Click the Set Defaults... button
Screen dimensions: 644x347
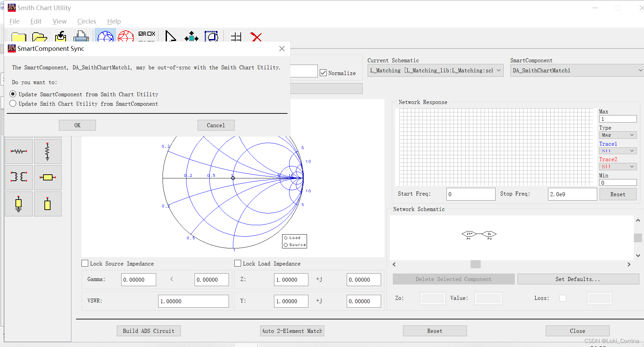pos(578,279)
